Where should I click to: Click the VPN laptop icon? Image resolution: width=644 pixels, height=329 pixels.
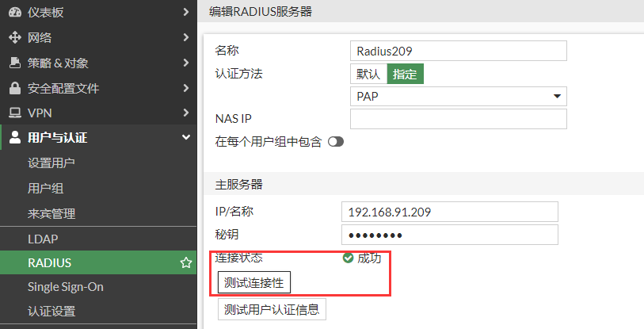coord(14,113)
